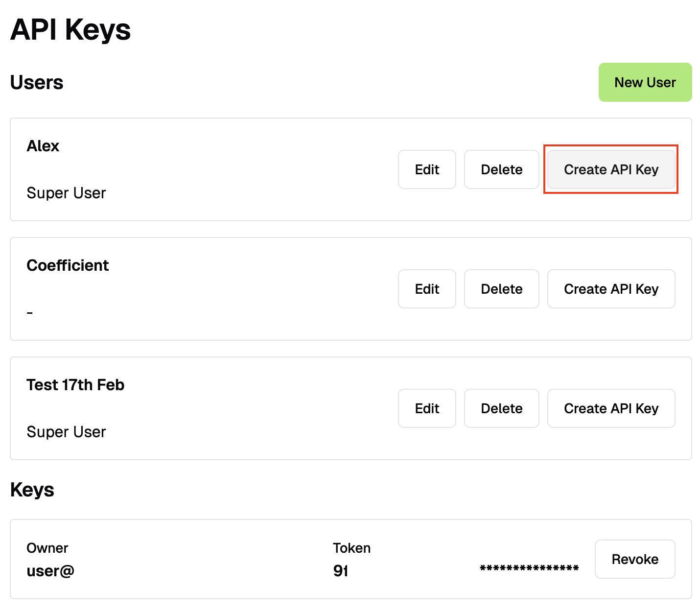Screen dimensions: 700x611
Task: Click the user@ owner value
Action: 50,571
